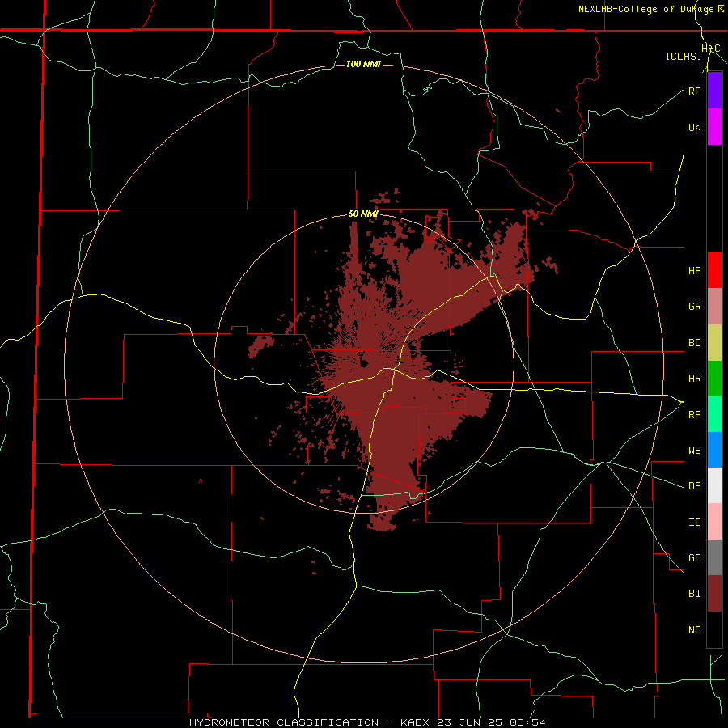The image size is (728, 728).
Task: Click the HR legend label
Action: tap(694, 379)
